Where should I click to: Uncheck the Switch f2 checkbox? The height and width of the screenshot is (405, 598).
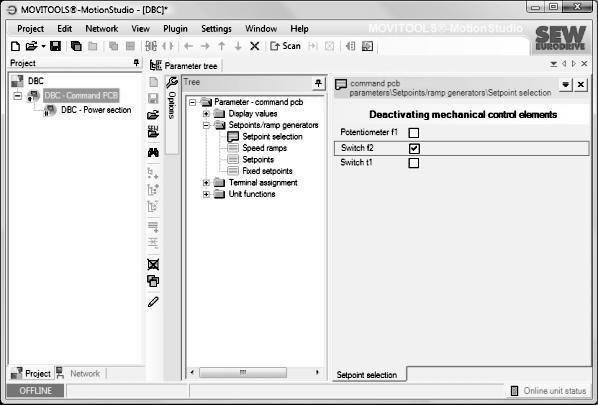pyautogui.click(x=414, y=148)
